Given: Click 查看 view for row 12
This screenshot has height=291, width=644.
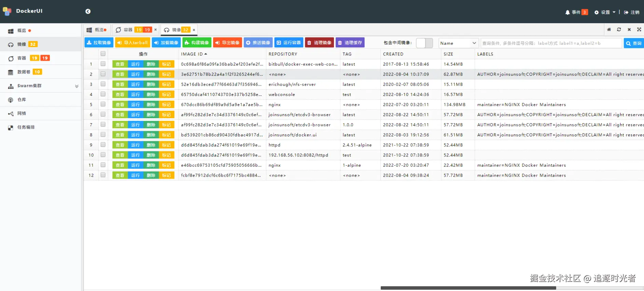Looking at the screenshot, I should pyautogui.click(x=120, y=175).
